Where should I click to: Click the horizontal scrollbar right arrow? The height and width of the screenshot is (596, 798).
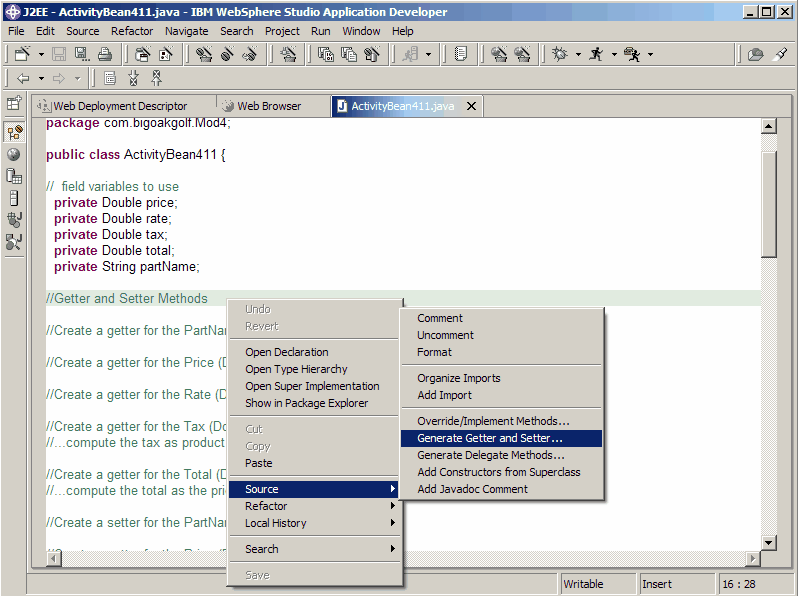tap(753, 559)
